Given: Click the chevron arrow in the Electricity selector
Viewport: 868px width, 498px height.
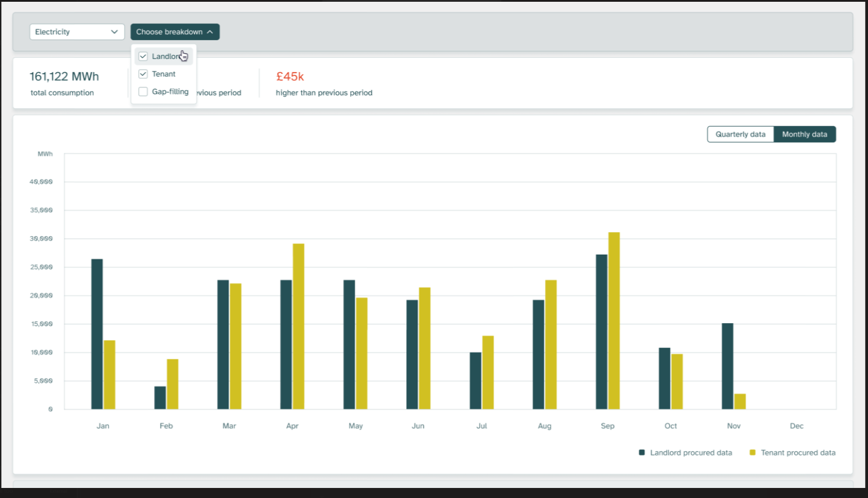Looking at the screenshot, I should pos(114,32).
